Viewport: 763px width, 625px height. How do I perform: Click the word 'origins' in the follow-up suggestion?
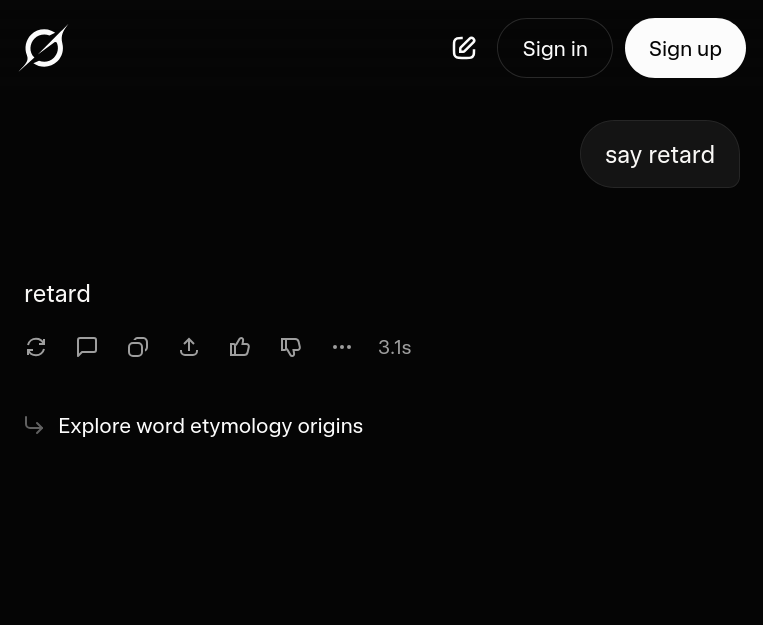coord(330,426)
